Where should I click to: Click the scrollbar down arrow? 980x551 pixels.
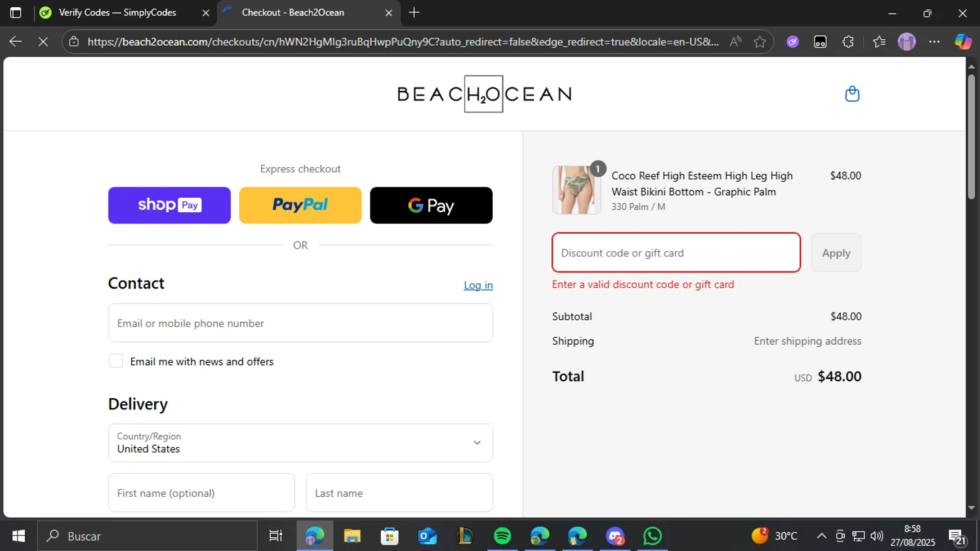coord(971,508)
